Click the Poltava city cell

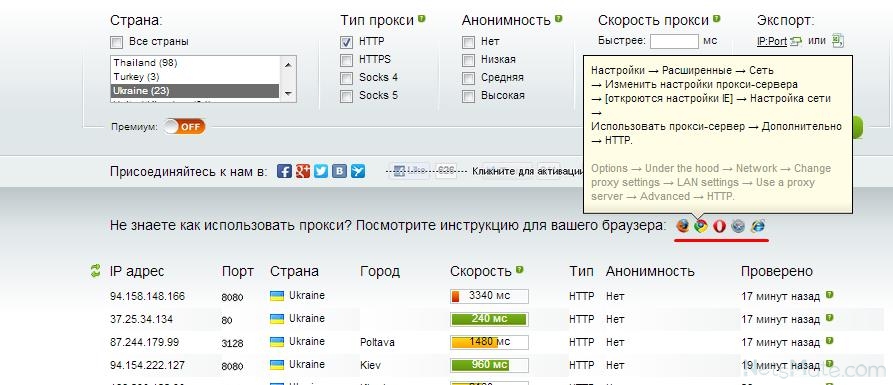377,342
